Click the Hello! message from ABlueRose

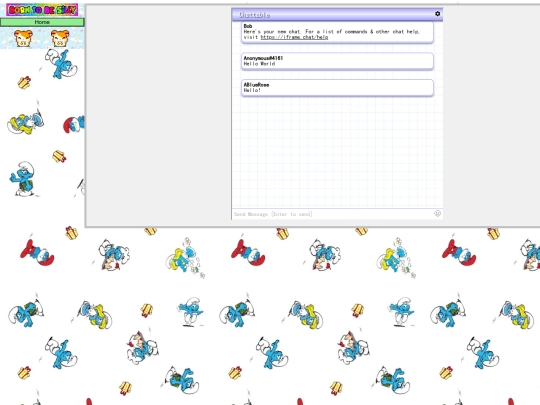pyautogui.click(x=252, y=90)
